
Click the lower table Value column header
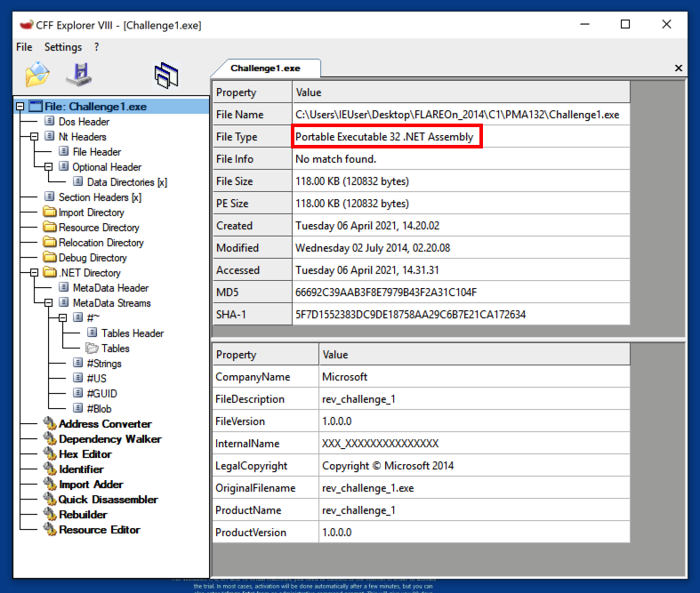point(475,355)
